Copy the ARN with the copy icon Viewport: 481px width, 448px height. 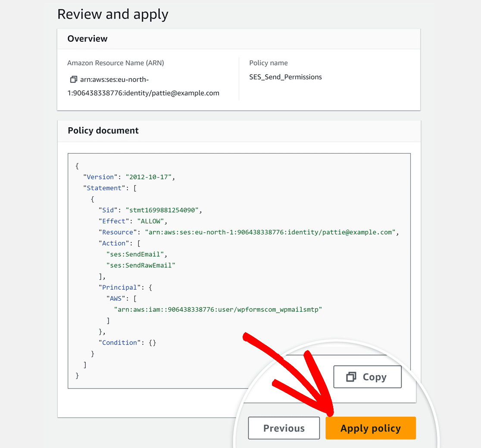click(73, 79)
